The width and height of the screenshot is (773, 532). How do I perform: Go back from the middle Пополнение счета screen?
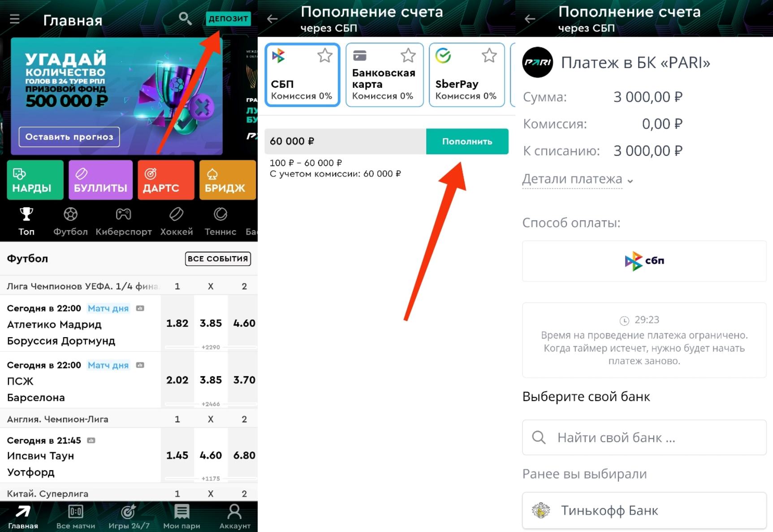pos(272,18)
